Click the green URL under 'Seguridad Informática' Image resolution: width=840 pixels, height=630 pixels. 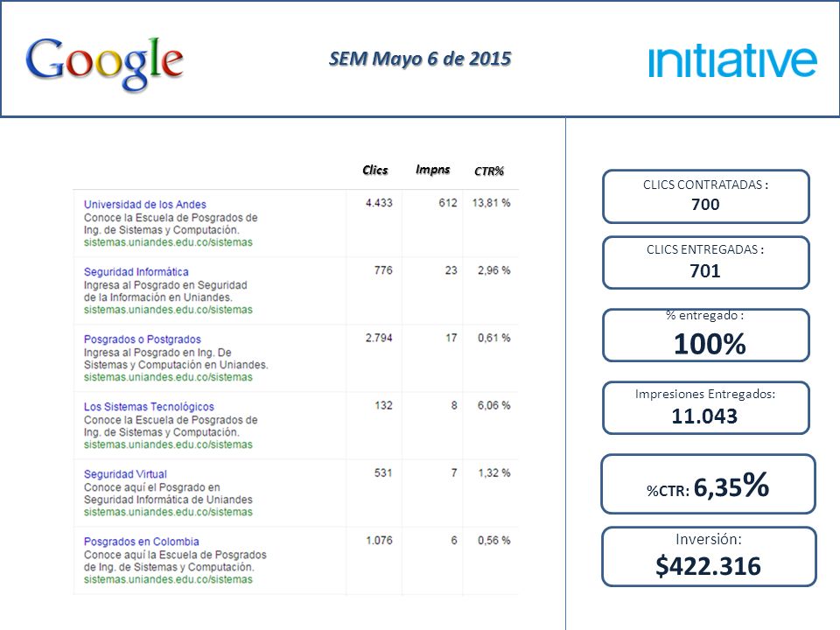tap(168, 310)
